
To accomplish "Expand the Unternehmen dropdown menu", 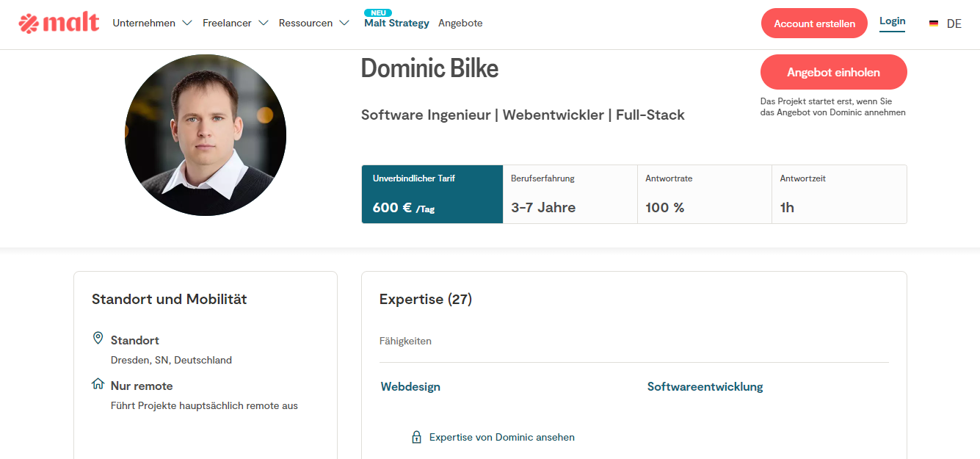I will point(153,23).
